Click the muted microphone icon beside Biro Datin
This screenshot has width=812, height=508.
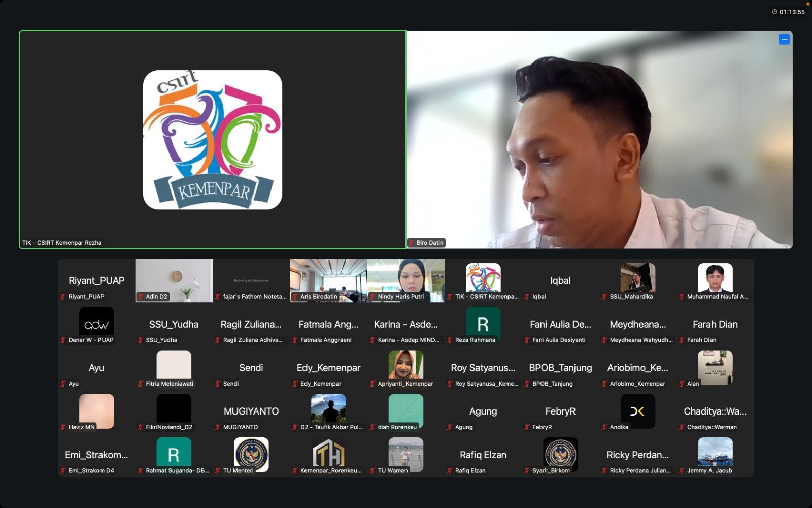click(x=412, y=243)
